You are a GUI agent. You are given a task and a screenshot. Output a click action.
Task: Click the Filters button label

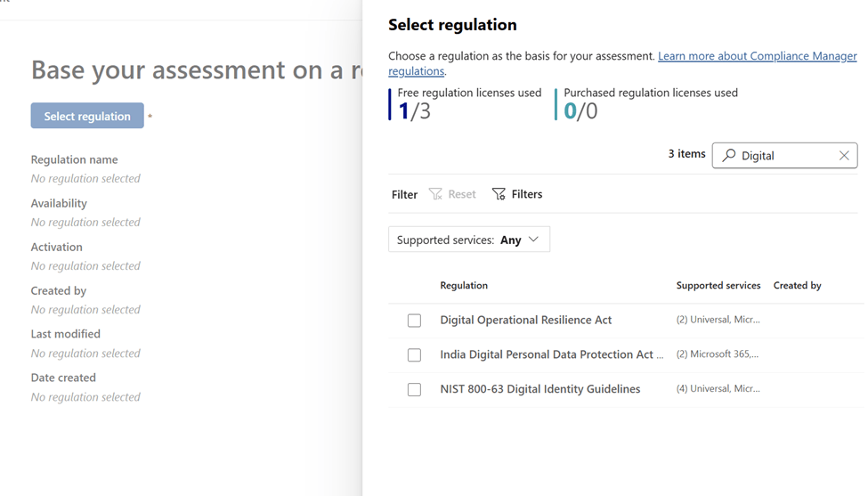(x=526, y=194)
